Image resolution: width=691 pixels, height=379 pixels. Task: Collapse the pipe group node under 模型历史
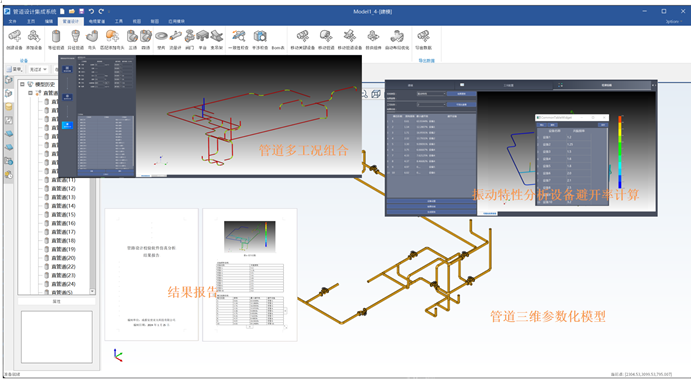[x=30, y=93]
